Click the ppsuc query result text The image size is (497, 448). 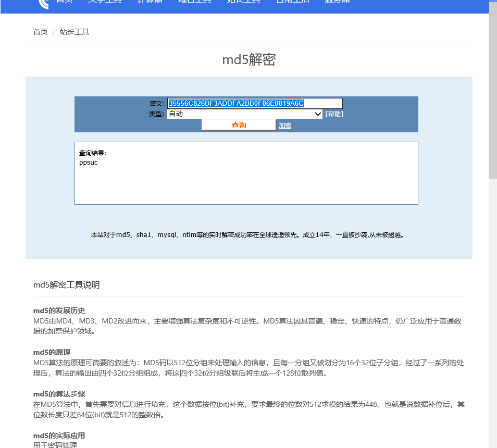(89, 163)
